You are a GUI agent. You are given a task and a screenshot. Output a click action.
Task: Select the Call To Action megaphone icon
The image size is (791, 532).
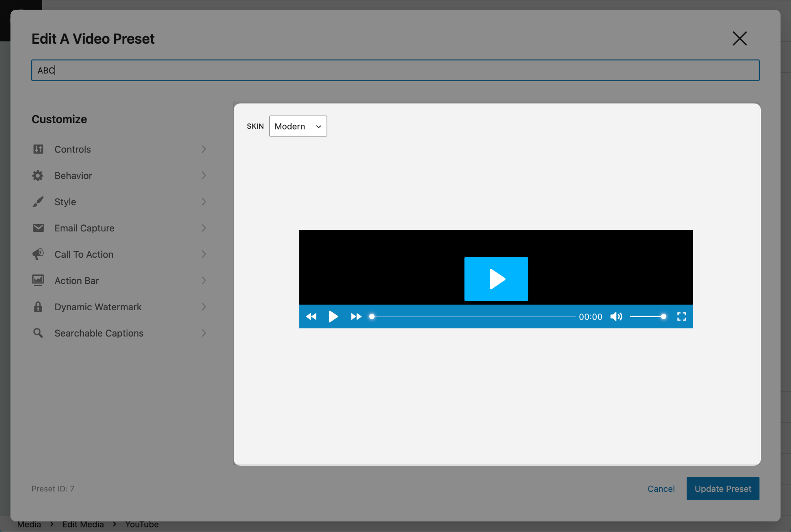(x=38, y=254)
